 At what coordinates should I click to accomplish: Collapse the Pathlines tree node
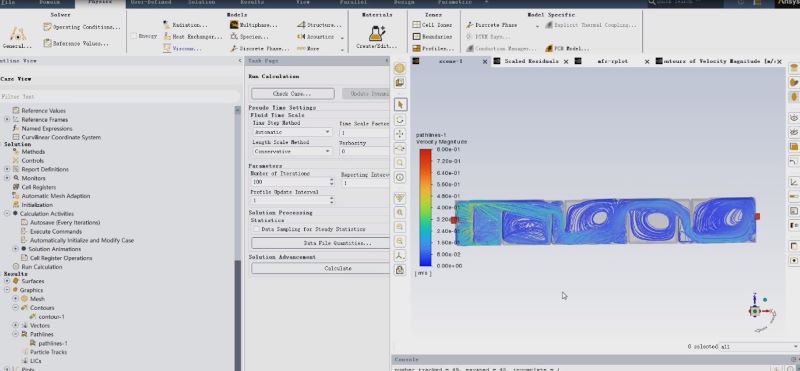point(15,334)
